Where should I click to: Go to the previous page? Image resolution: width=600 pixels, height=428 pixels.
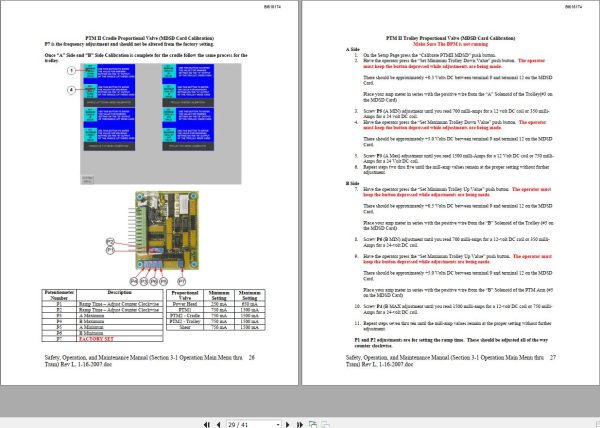click(218, 424)
